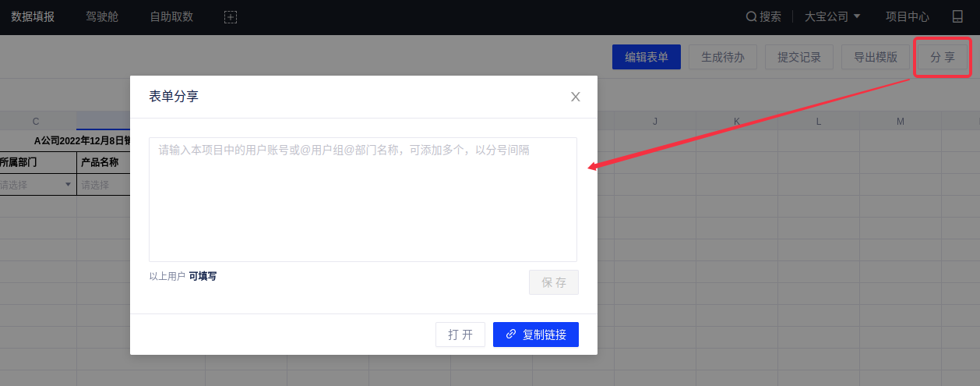Open the book icon at top right
Viewport: 980px width, 386px height.
tap(957, 16)
